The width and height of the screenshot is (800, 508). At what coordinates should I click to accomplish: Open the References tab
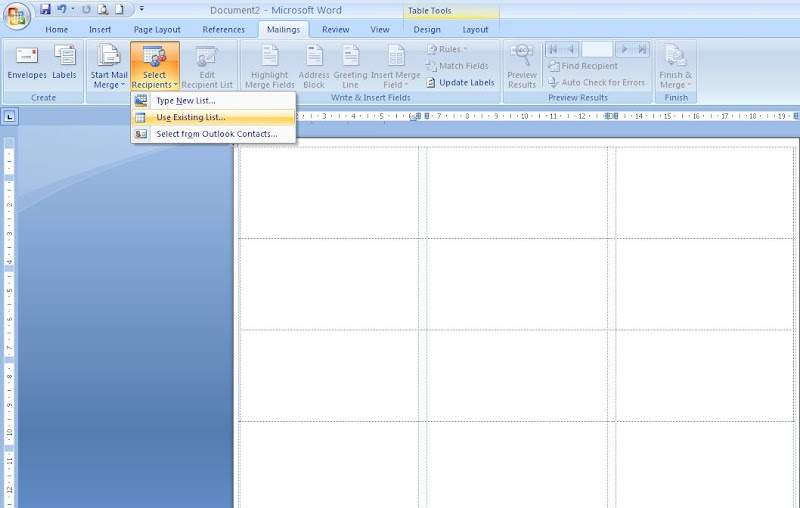point(223,30)
